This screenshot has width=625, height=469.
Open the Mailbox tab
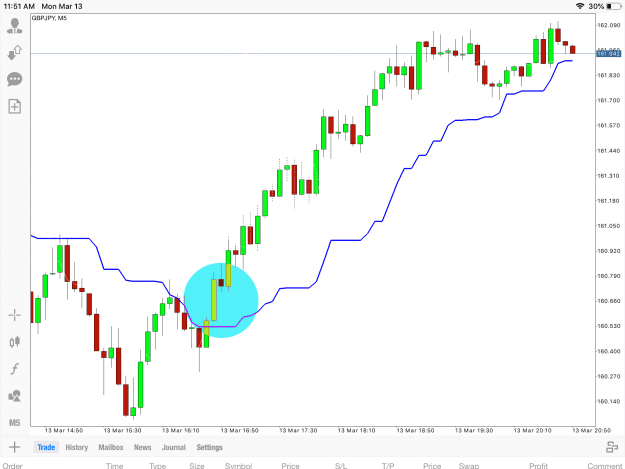[x=111, y=447]
